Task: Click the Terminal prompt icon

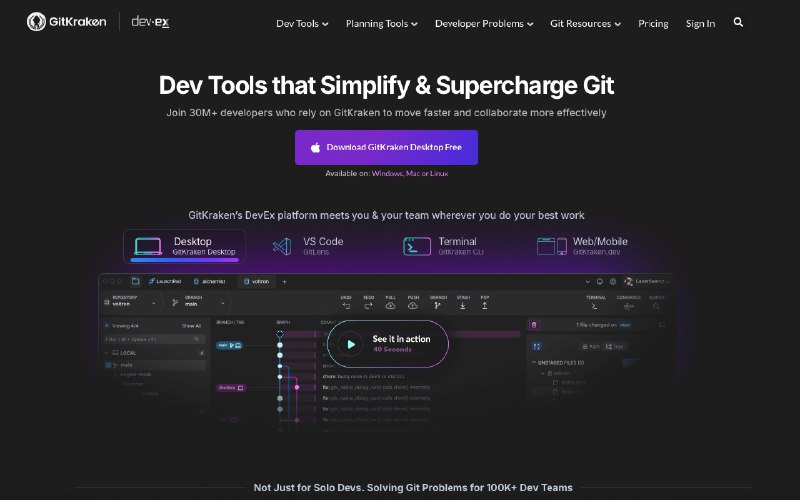Action: [417, 246]
